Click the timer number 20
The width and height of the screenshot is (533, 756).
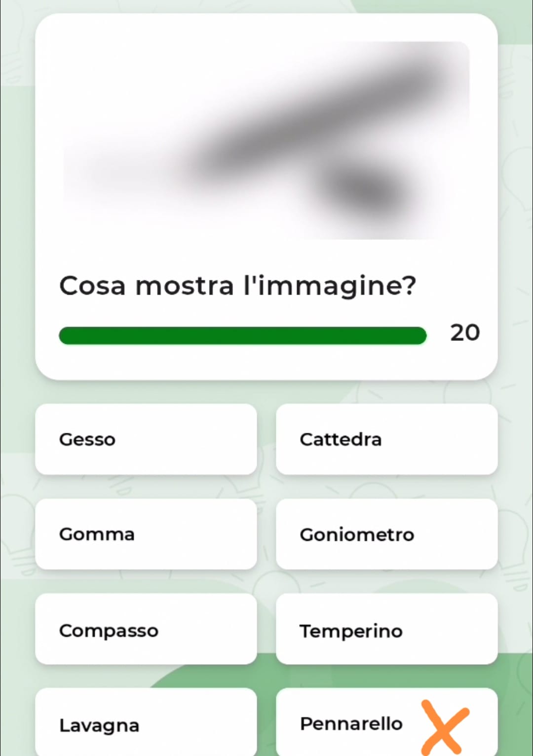(x=464, y=333)
